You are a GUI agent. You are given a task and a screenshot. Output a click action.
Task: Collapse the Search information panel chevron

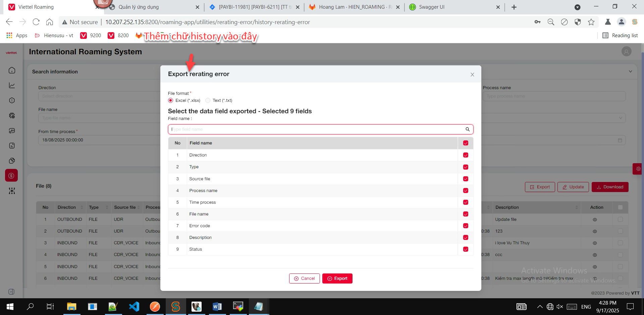point(630,71)
